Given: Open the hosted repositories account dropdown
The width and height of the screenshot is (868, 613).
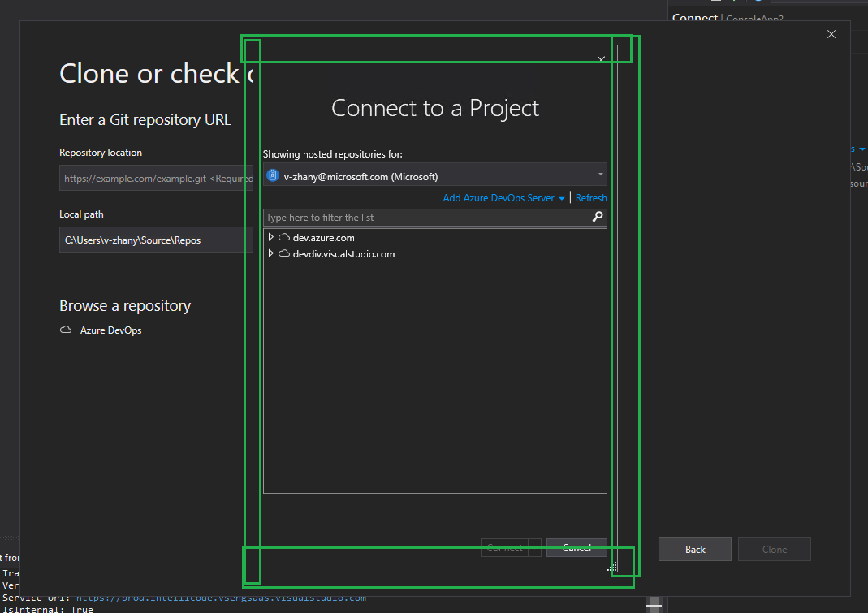Looking at the screenshot, I should tap(601, 175).
